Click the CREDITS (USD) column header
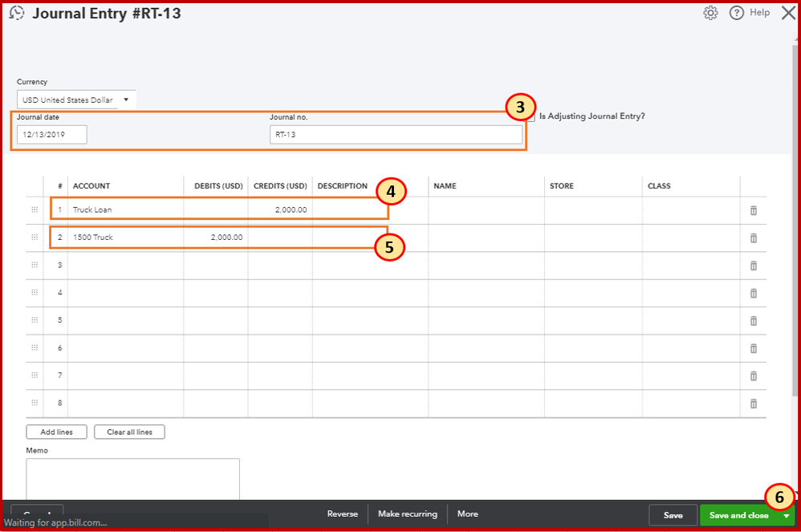 (280, 186)
